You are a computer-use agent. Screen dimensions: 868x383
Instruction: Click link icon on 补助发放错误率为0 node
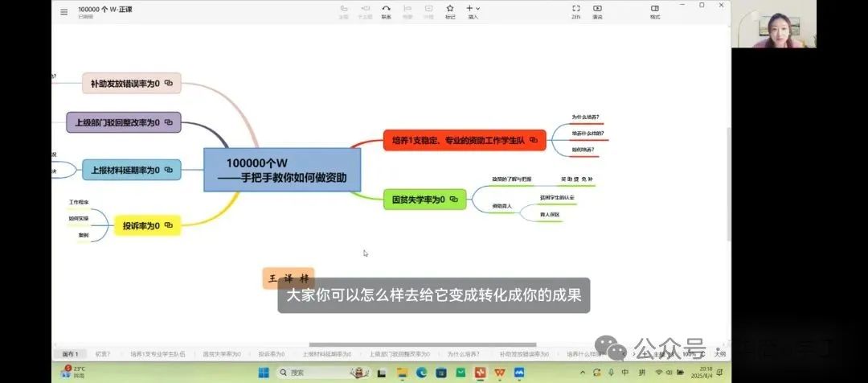tap(169, 83)
